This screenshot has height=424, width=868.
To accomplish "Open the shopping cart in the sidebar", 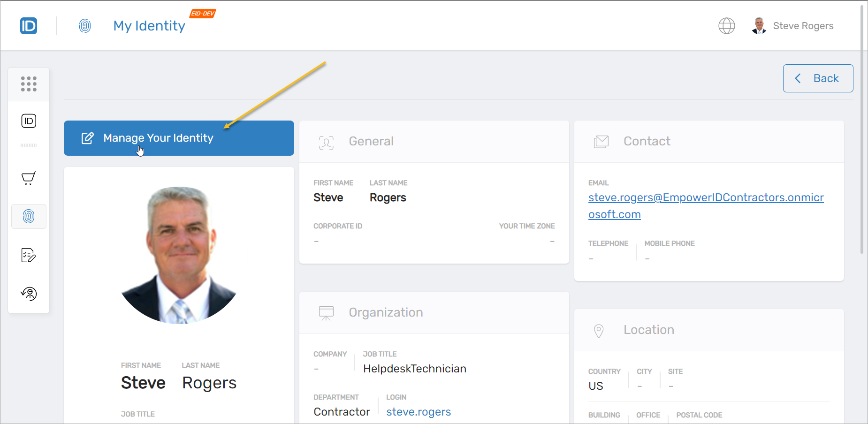I will [28, 178].
